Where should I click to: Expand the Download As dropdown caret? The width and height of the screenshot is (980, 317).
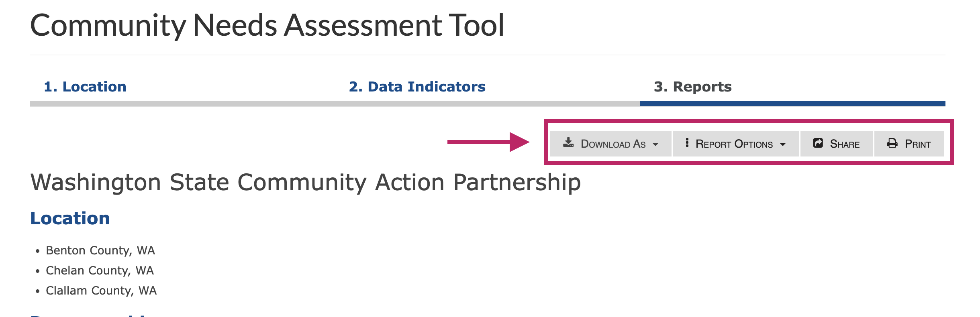(x=655, y=144)
